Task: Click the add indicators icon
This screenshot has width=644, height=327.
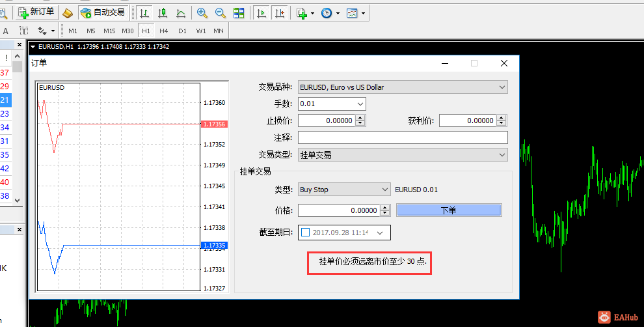Action: (302, 13)
